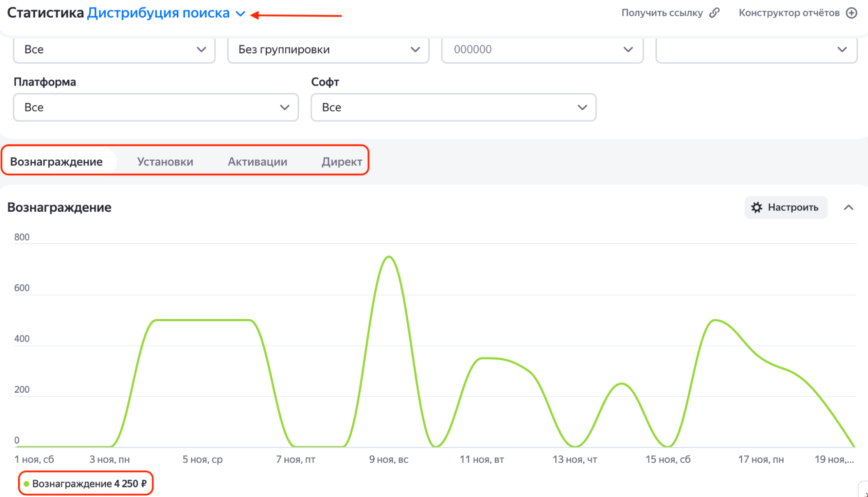Toggle the green Вознаграждение legend dot

(x=26, y=484)
